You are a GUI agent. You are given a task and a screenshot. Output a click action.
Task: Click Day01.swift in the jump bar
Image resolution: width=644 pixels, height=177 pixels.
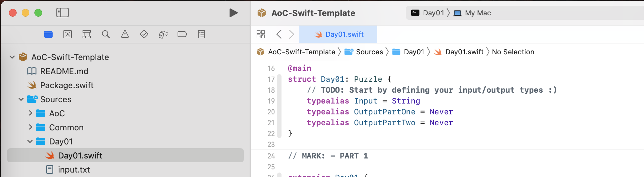point(459,52)
